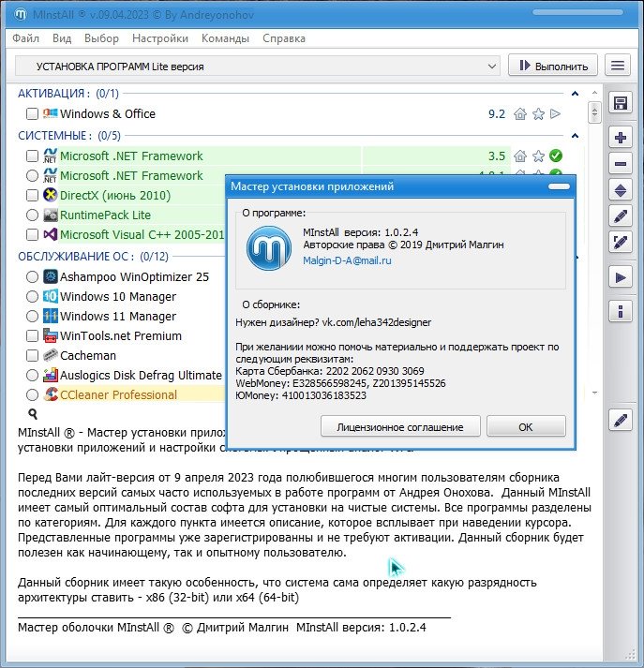Click the lowest pencil icon beside description

(x=621, y=421)
